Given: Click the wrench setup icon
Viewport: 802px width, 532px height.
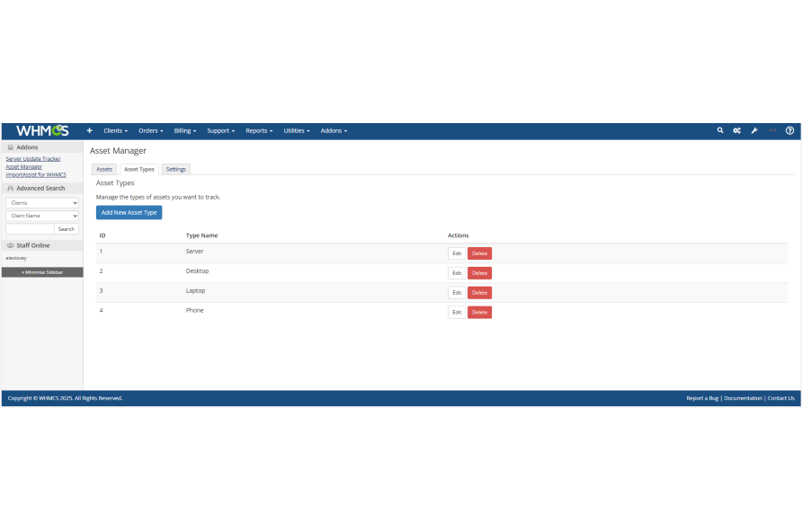Looking at the screenshot, I should coord(754,131).
